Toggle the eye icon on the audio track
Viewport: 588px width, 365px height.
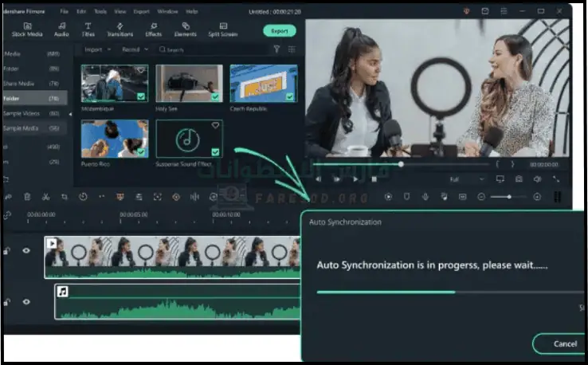tap(26, 302)
